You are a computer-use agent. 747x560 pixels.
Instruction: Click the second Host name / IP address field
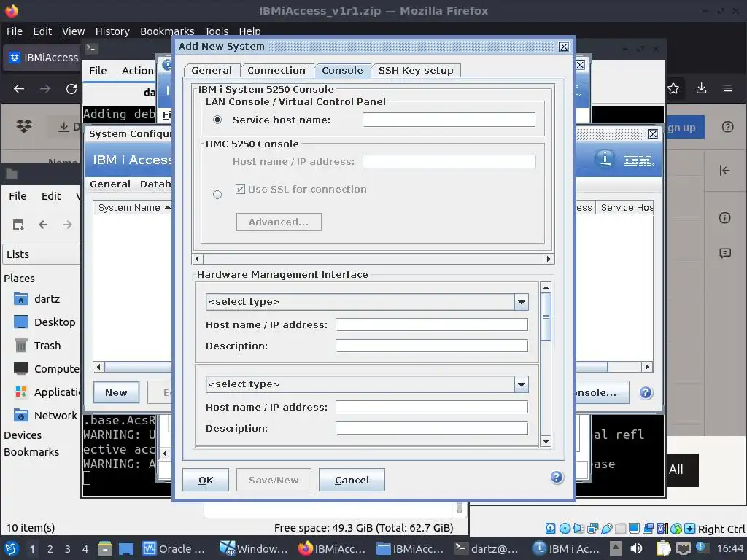(432, 407)
